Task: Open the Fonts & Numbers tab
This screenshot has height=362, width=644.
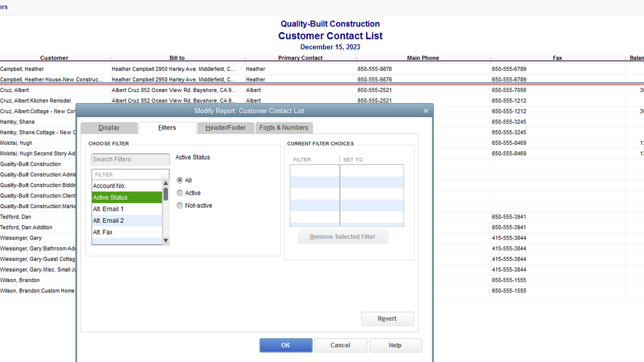Action: (284, 128)
